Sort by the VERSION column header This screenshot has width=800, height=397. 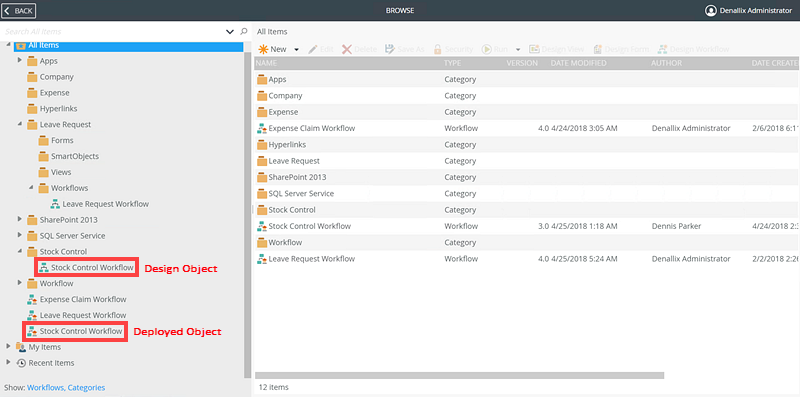click(522, 63)
